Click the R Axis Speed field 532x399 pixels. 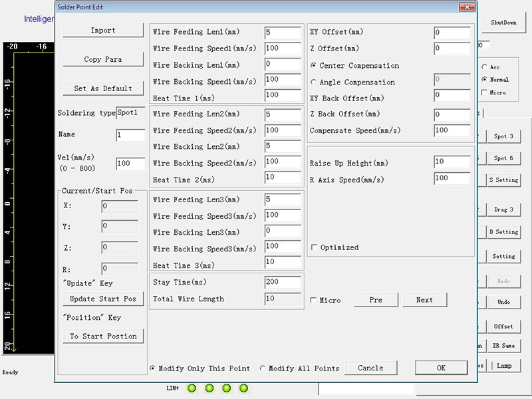coord(452,178)
